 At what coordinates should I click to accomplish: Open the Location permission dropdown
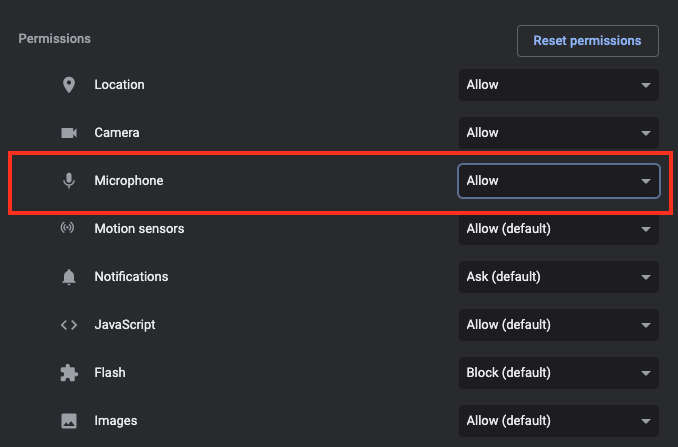[559, 85]
